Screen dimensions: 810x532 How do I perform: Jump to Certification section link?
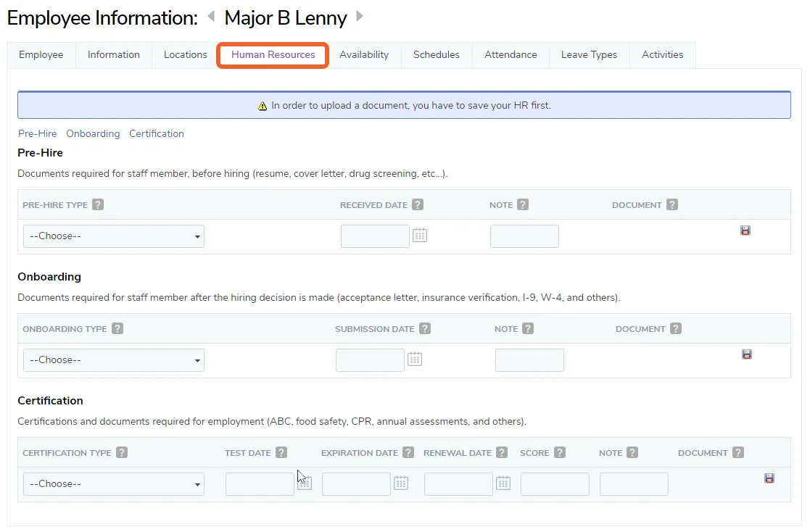[x=157, y=133]
